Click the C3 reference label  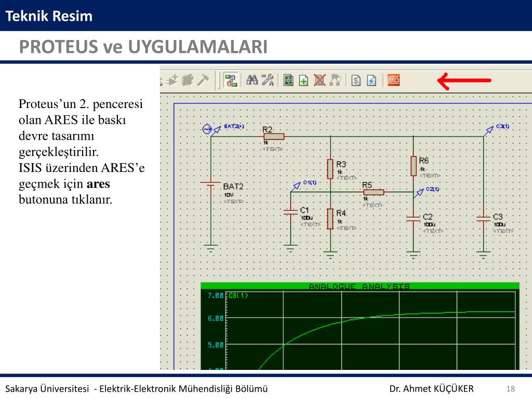pos(498,217)
